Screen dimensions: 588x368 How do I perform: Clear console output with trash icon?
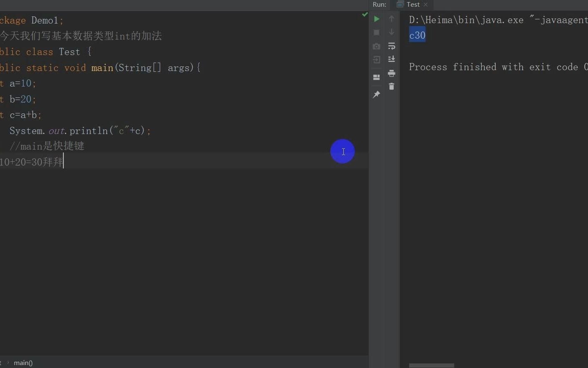point(392,87)
